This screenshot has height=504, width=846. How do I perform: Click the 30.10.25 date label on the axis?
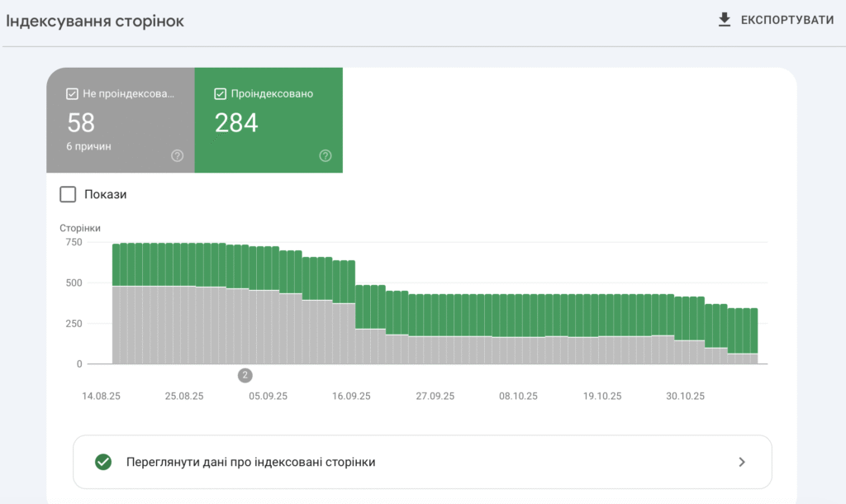point(684,396)
